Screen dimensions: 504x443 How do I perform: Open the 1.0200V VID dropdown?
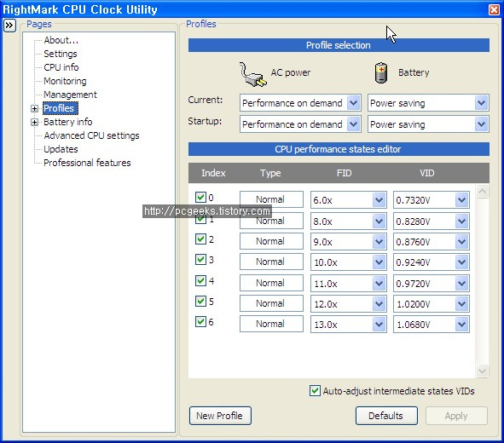(462, 304)
